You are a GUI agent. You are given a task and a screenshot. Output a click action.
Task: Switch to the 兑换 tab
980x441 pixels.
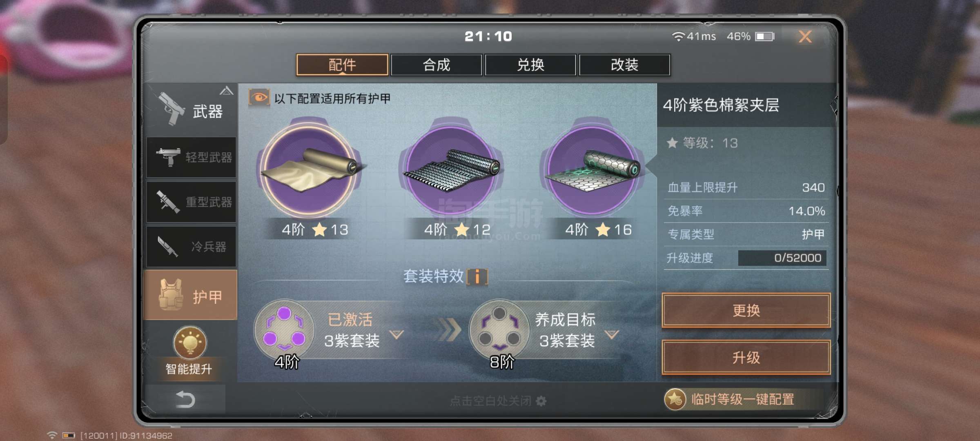530,65
